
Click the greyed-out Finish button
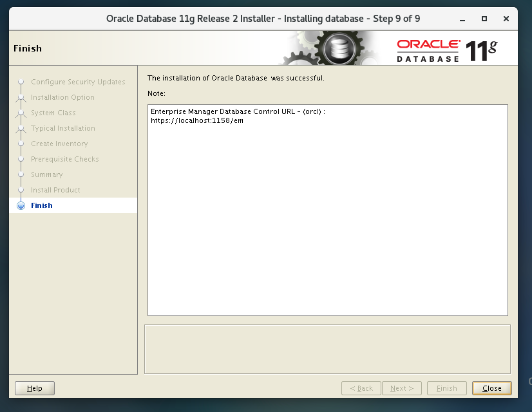click(x=446, y=388)
